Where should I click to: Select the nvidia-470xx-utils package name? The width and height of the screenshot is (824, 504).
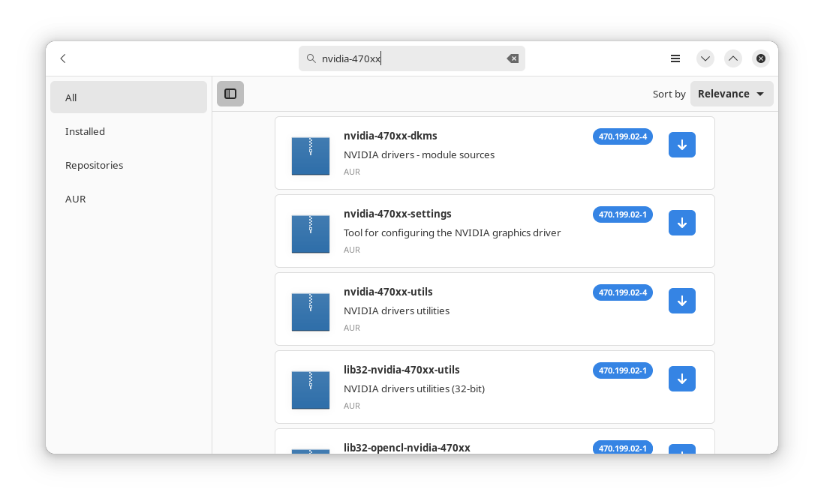(x=388, y=291)
